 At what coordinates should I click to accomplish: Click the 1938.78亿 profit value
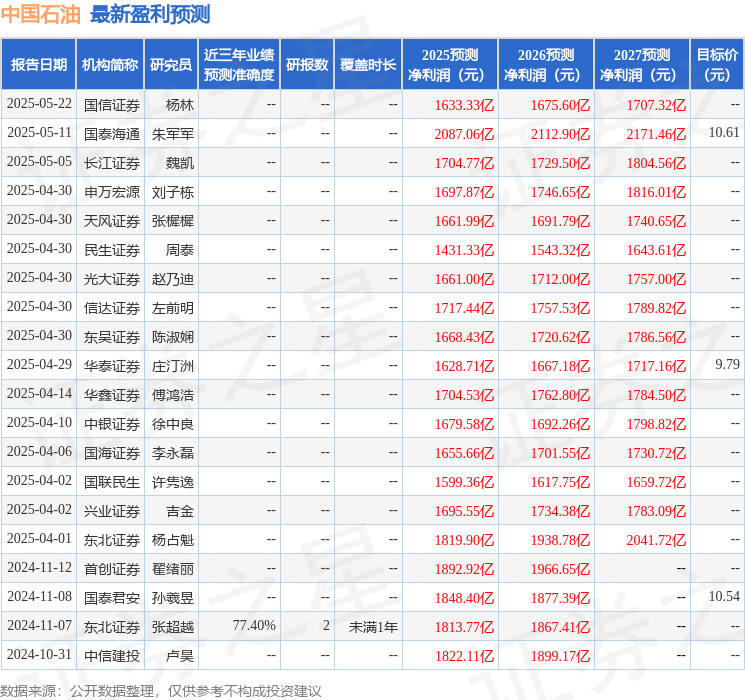tap(560, 540)
